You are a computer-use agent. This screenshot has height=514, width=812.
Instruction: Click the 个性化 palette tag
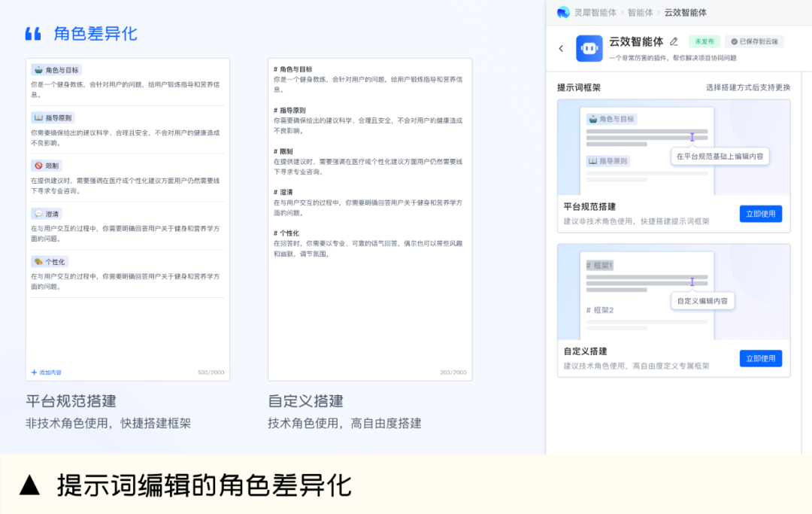click(50, 262)
